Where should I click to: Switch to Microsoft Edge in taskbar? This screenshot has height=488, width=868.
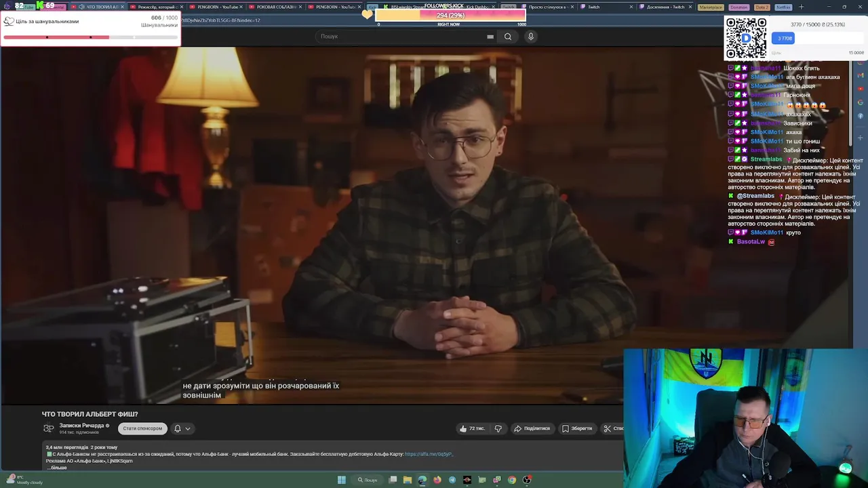422,480
